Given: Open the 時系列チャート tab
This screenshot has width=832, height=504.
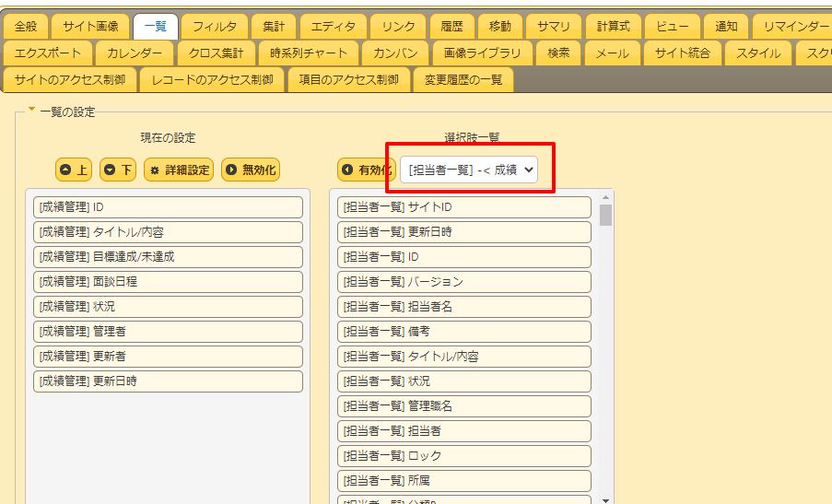Looking at the screenshot, I should [309, 53].
